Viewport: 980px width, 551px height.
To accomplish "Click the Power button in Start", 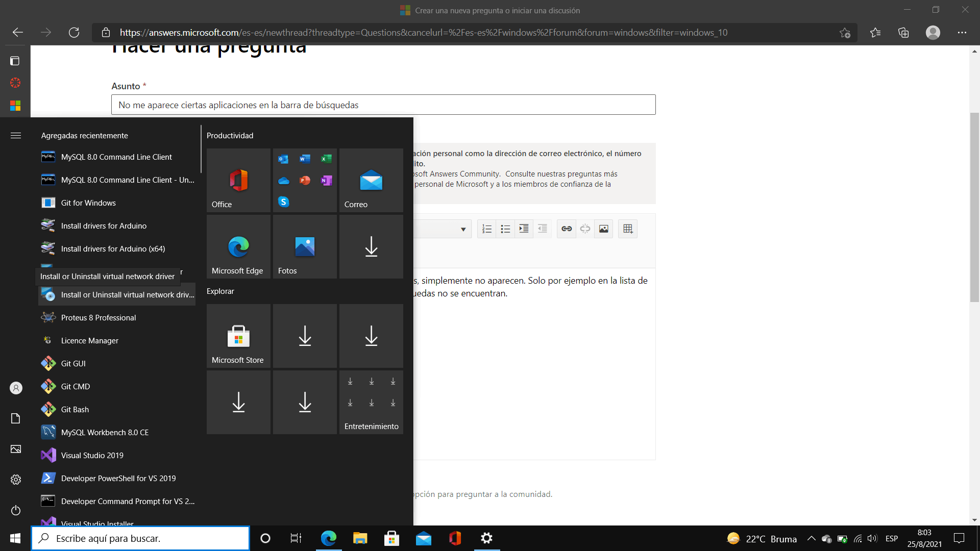I will click(16, 510).
